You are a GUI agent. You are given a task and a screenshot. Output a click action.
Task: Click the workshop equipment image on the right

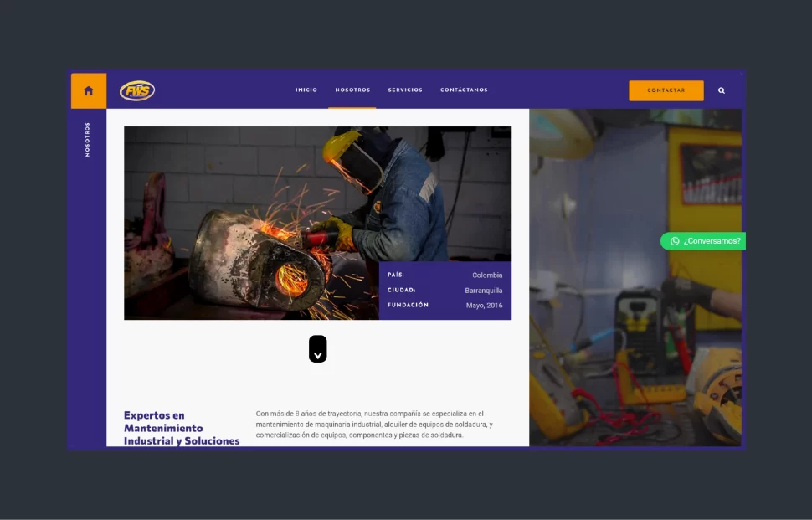pos(635,335)
